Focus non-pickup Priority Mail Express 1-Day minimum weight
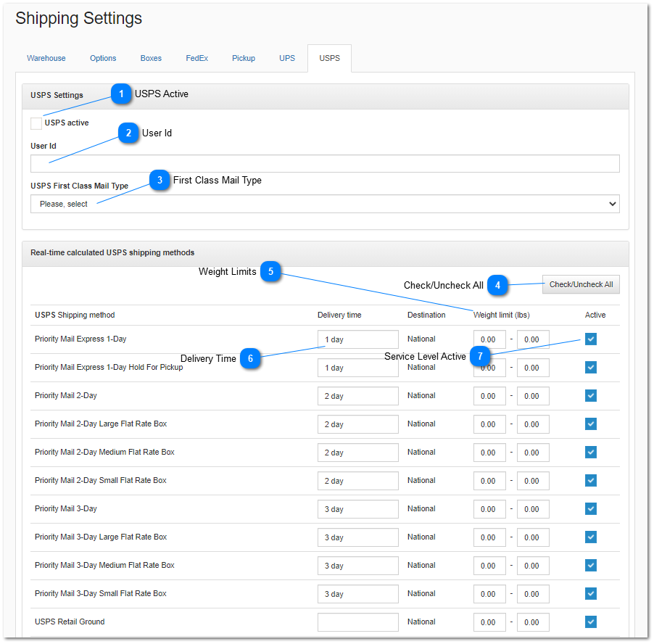654x644 pixels. 489,339
